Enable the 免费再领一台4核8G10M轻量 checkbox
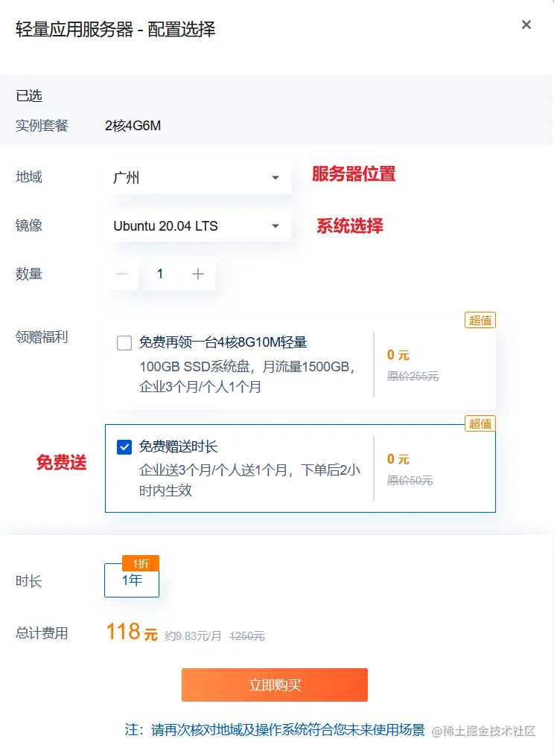The width and height of the screenshot is (554, 756). (125, 342)
